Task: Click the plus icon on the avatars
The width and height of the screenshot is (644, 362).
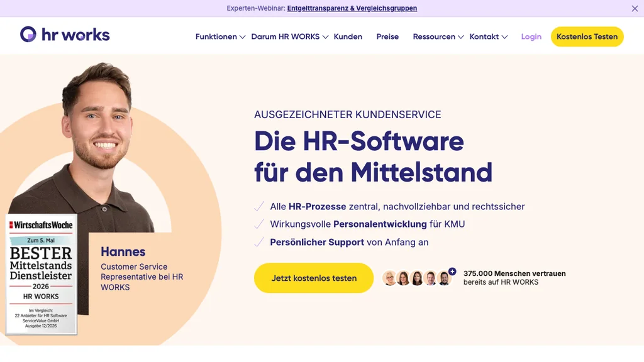Action: coord(452,271)
